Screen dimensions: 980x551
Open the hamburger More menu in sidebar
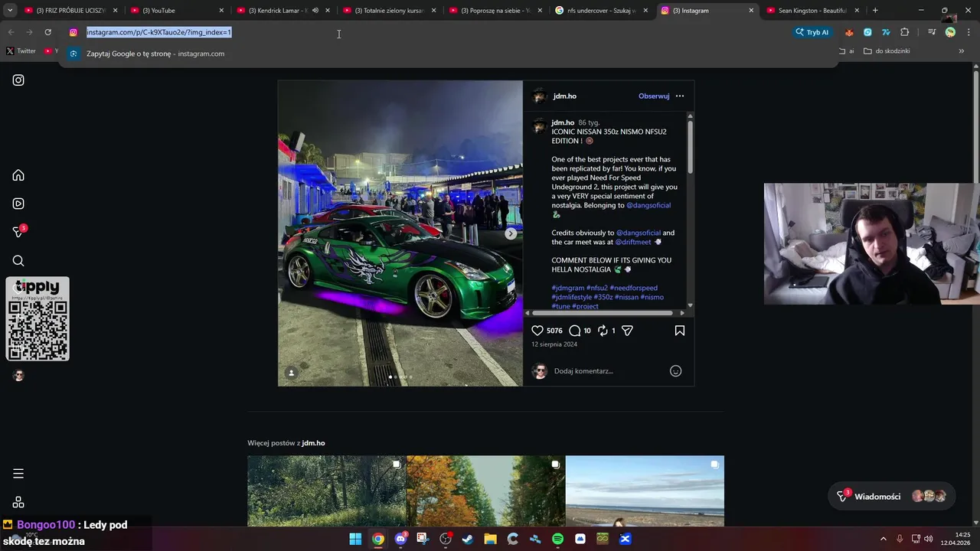tap(18, 474)
